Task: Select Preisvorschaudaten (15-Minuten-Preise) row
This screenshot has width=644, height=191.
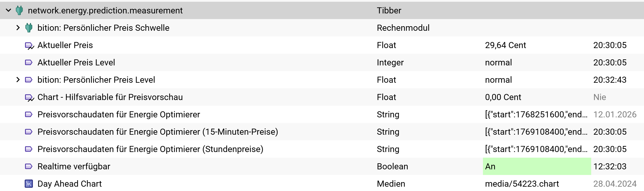Action: (158, 132)
